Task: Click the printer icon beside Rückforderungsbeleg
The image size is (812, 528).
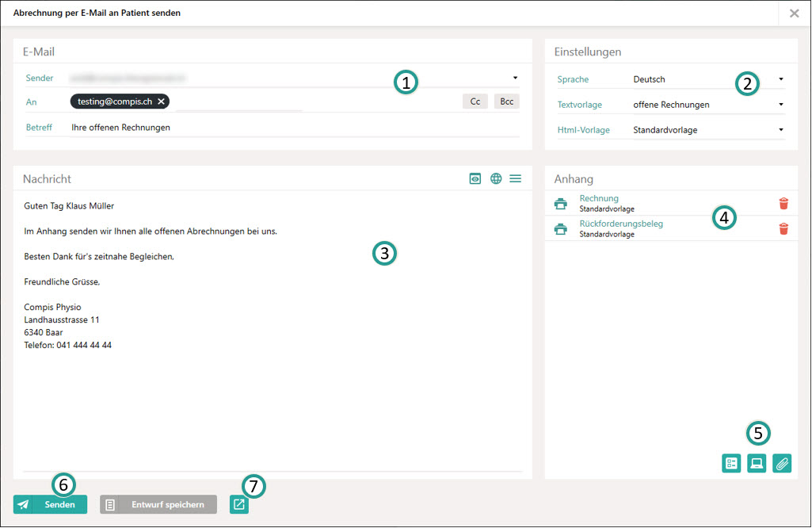Action: 560,228
